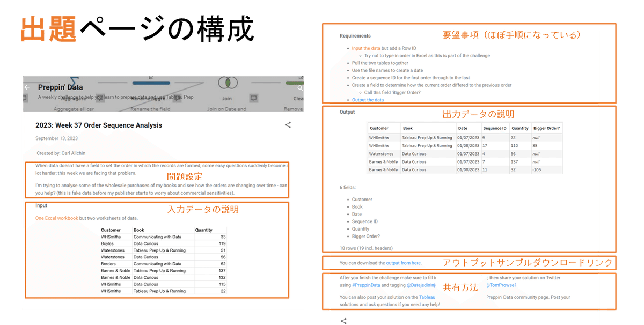The width and height of the screenshot is (644, 325).
Task: Click the back arrow on the Preppin' Data header
Action: point(27,87)
